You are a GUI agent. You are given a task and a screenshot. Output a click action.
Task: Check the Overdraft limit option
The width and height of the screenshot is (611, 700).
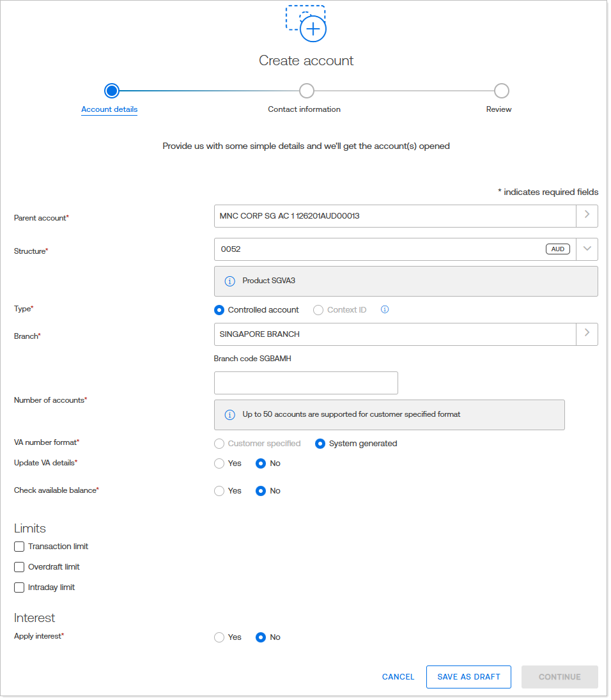(x=19, y=567)
